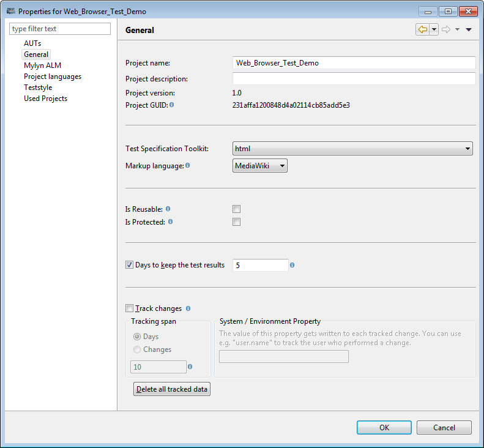Click the forward navigation arrow icon
The width and height of the screenshot is (484, 448).
446,29
